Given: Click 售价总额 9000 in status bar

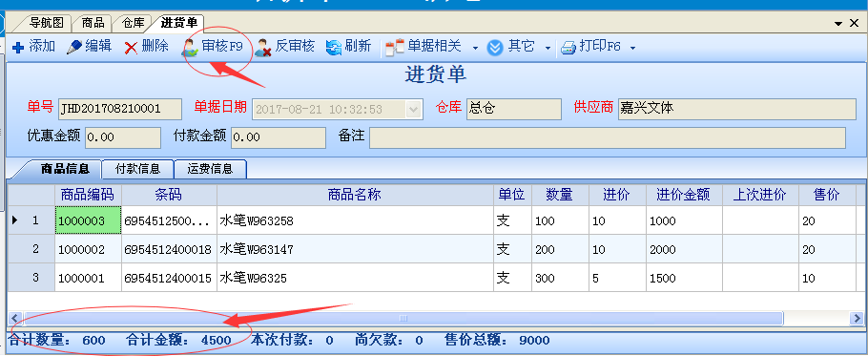Looking at the screenshot, I should coord(497,340).
